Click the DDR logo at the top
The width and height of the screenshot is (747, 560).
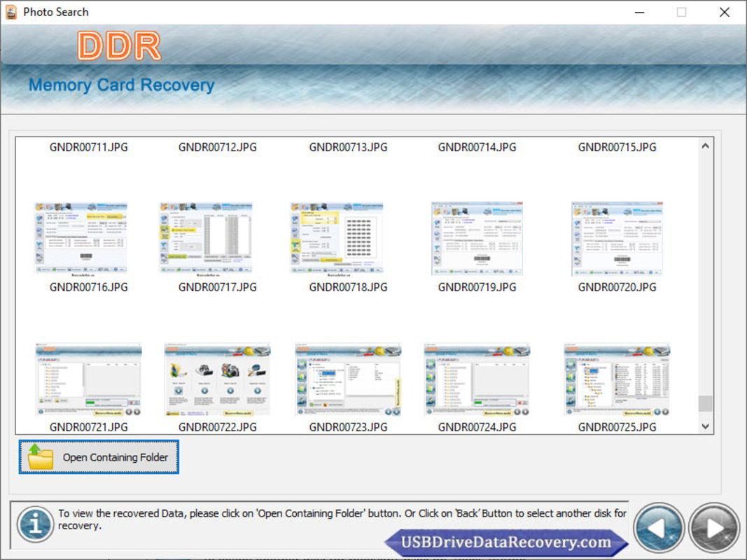point(119,44)
